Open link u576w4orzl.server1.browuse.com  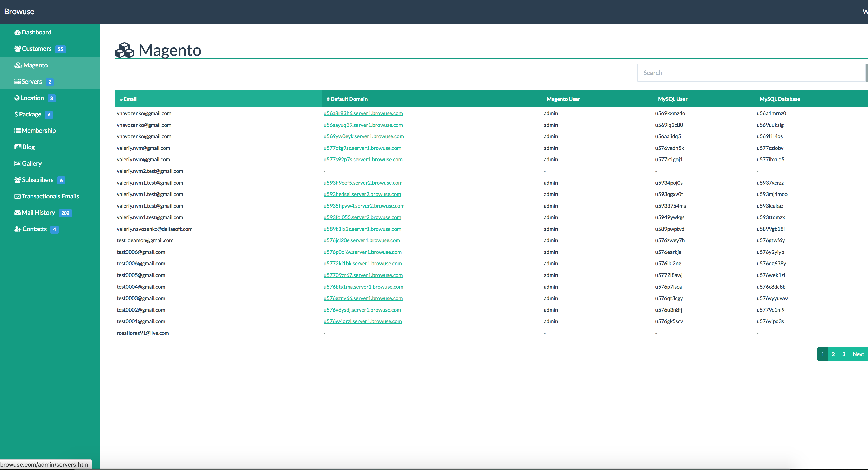[x=363, y=322]
